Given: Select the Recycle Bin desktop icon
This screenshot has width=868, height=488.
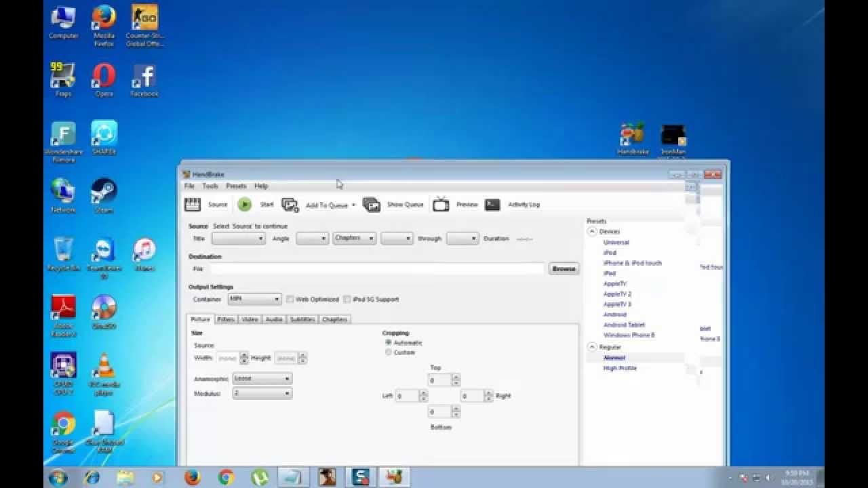Looking at the screenshot, I should (63, 254).
